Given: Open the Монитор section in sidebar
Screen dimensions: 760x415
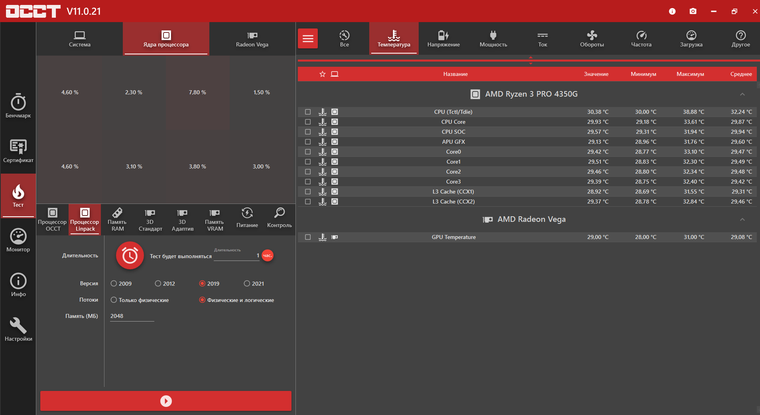Looking at the screenshot, I should click(18, 240).
